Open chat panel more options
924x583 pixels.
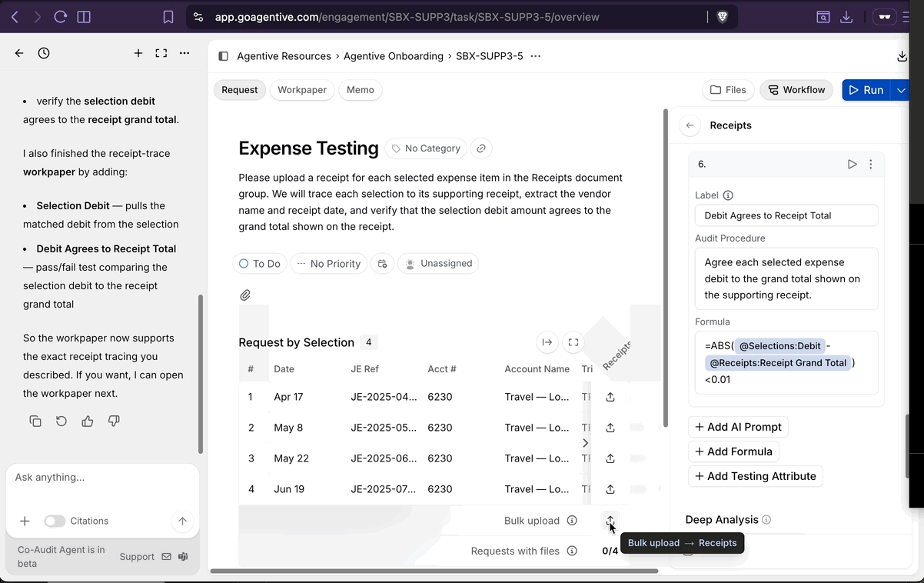click(x=184, y=53)
